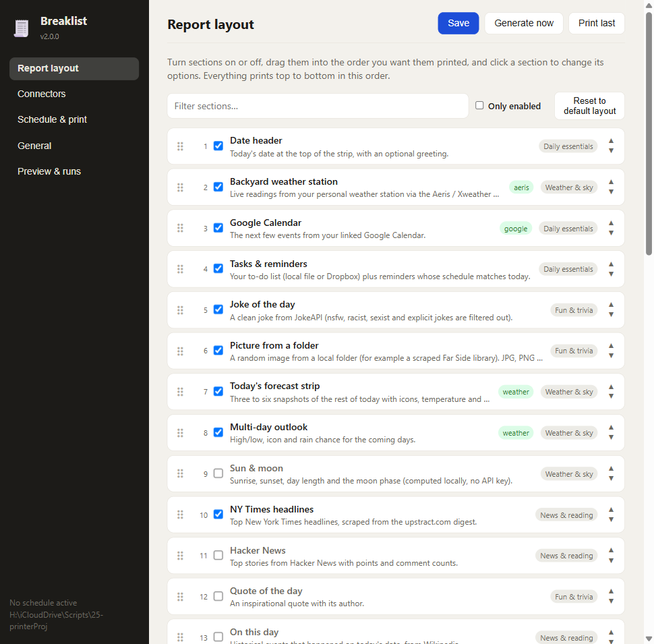Move Tasks & reminders up one position
Image resolution: width=654 pixels, height=644 pixels.
point(611,264)
